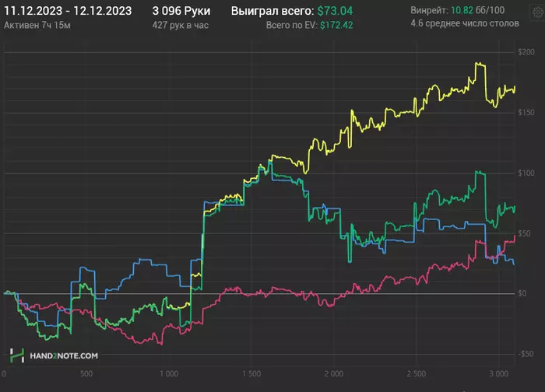This screenshot has width=545, height=392.
Task: Click the $0 y-axis label
Action: 522,294
